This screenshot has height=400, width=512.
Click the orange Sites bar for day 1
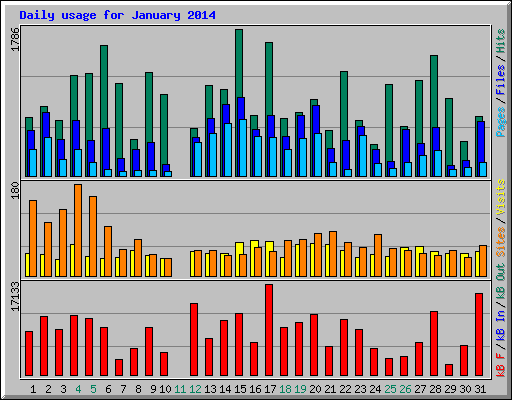[33, 238]
